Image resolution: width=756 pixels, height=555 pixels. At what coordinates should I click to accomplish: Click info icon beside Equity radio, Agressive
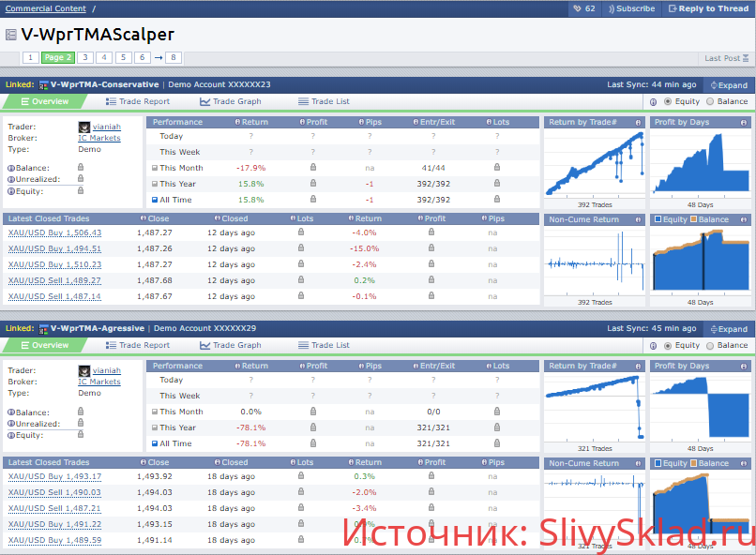(654, 346)
